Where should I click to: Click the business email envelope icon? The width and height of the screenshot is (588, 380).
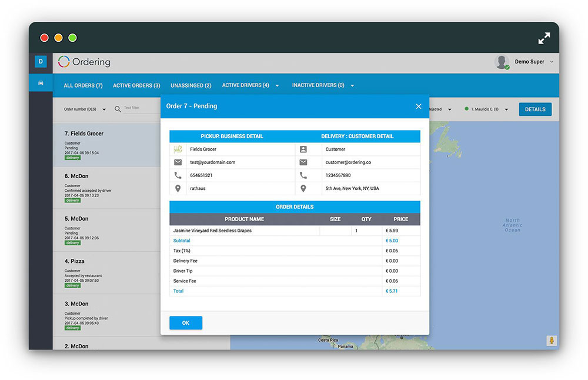click(x=178, y=162)
